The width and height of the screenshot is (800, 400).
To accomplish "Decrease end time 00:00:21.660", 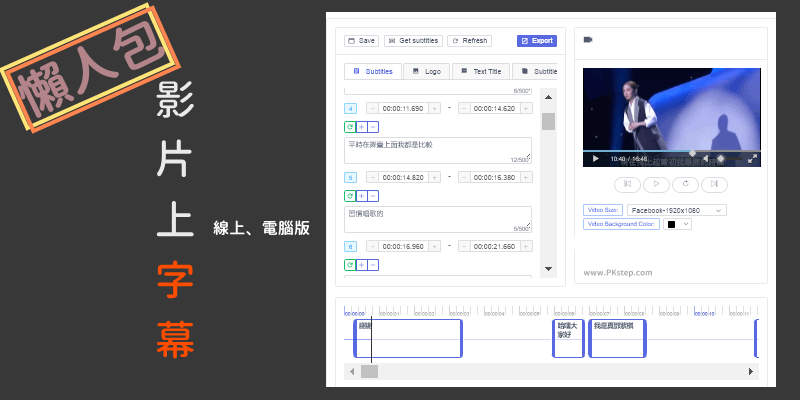I will (464, 246).
